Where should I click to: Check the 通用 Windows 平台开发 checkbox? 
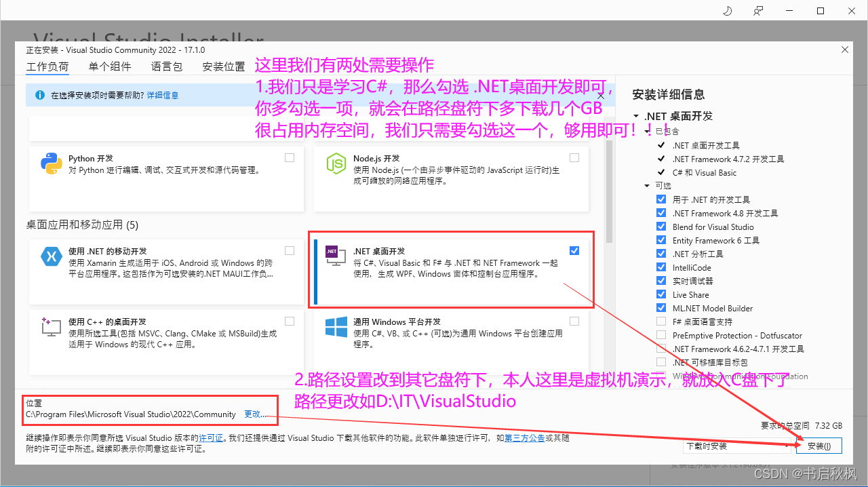574,321
